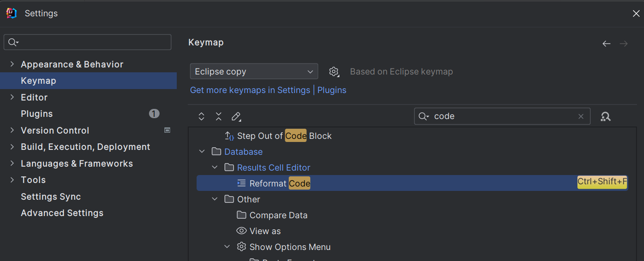This screenshot has width=644, height=261.
Task: Select the Compare Data tree item
Action: pyautogui.click(x=278, y=215)
